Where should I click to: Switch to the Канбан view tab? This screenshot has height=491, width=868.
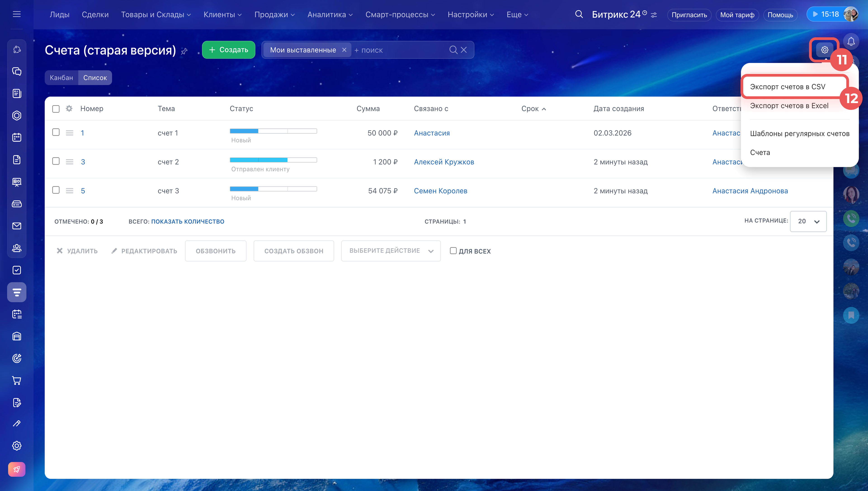pyautogui.click(x=61, y=78)
